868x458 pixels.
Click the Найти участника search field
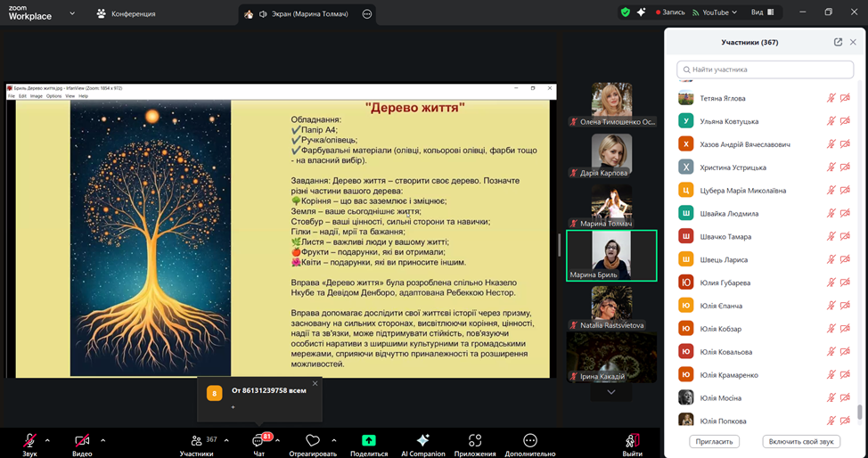pos(765,70)
